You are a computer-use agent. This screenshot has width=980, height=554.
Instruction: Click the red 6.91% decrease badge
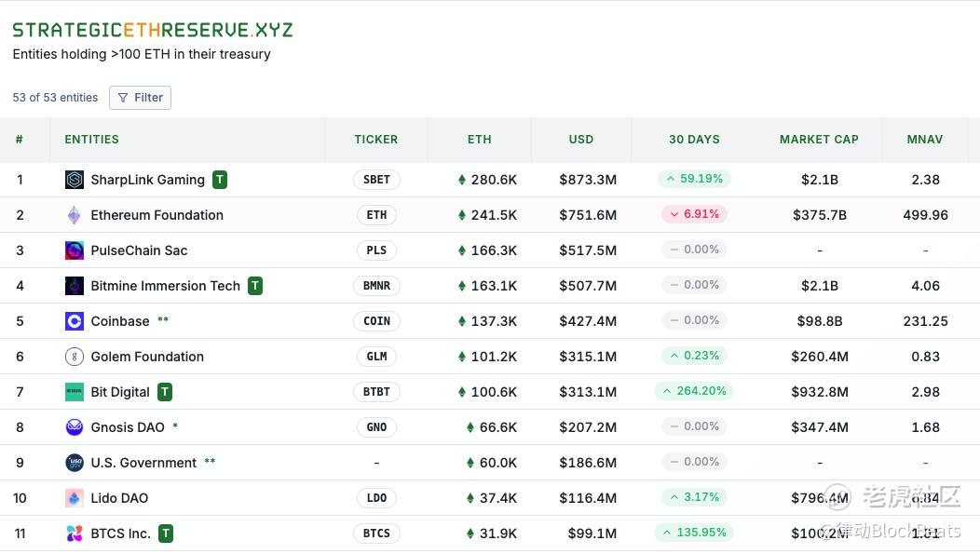(x=694, y=214)
